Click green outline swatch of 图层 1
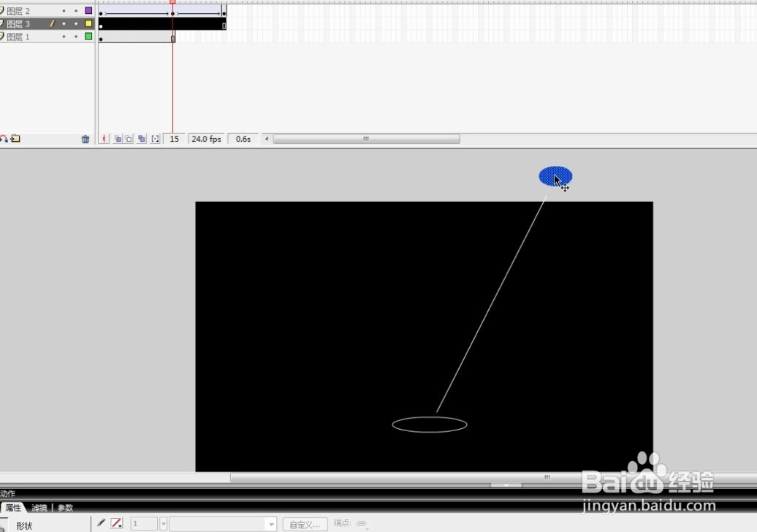 [88, 37]
